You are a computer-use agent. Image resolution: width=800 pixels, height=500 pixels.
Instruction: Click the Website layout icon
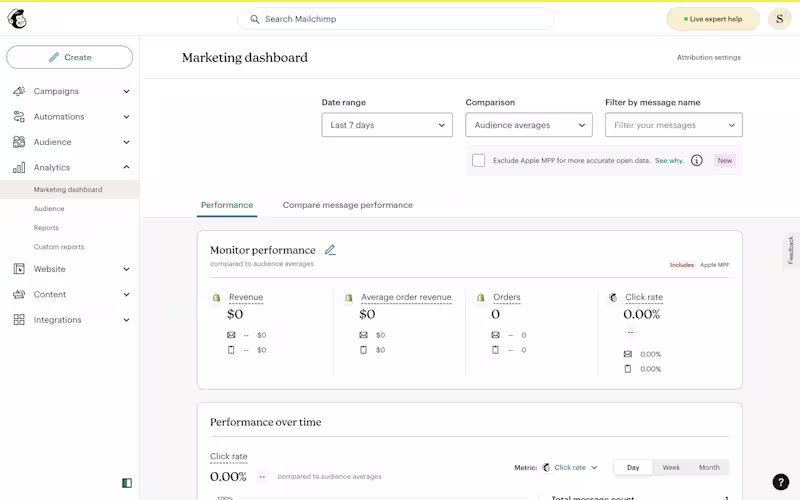[19, 269]
